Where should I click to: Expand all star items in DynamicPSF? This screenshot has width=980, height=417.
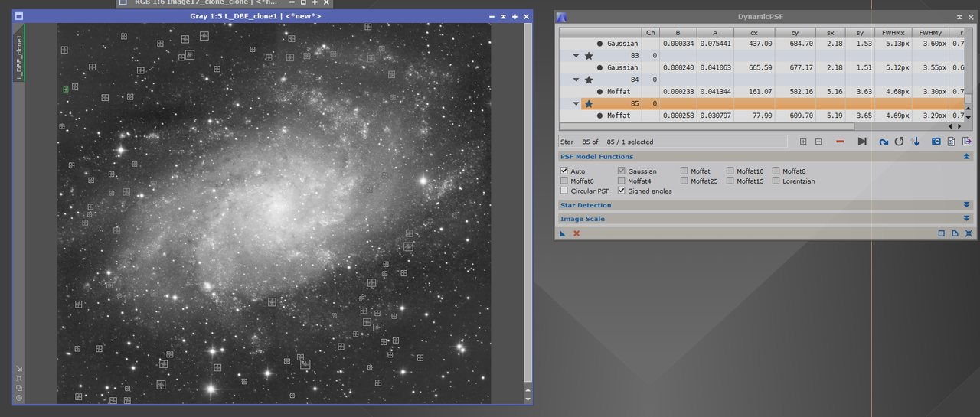(x=803, y=142)
